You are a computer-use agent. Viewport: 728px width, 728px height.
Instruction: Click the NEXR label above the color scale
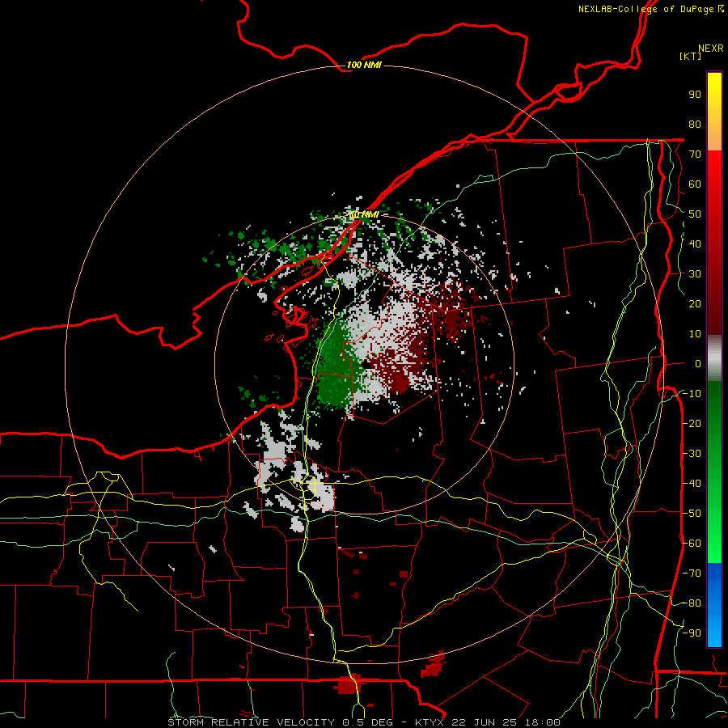711,49
